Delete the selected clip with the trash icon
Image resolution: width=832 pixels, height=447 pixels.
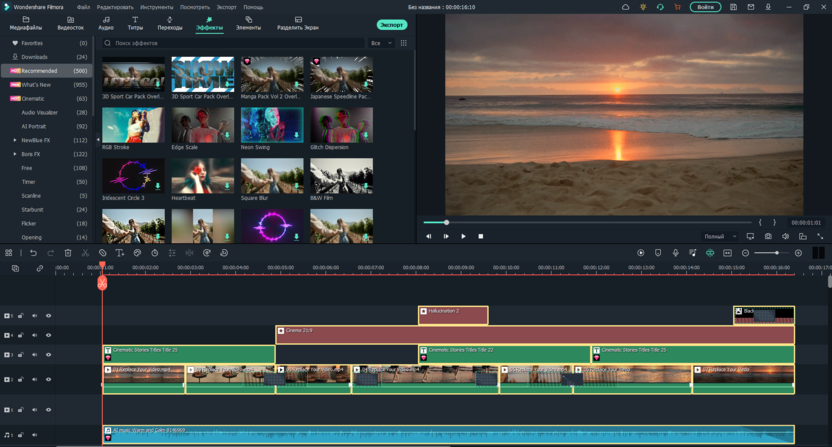click(68, 253)
